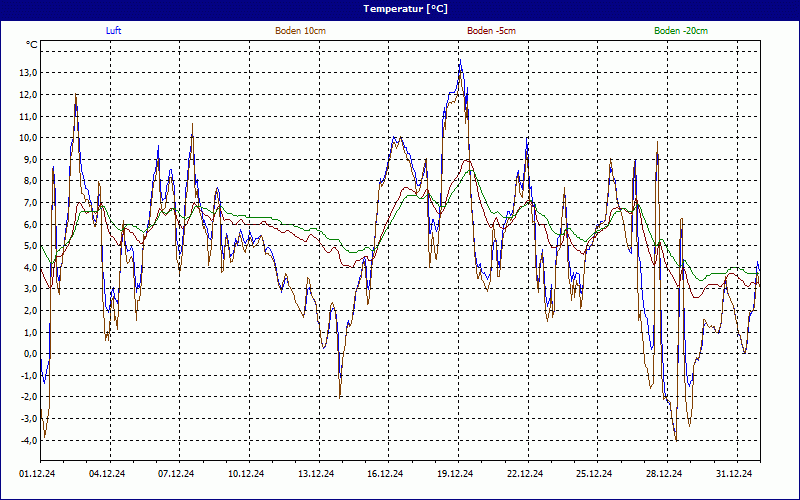Image resolution: width=800 pixels, height=500 pixels.
Task: Click the 07.12.24 date label
Action: (x=176, y=474)
